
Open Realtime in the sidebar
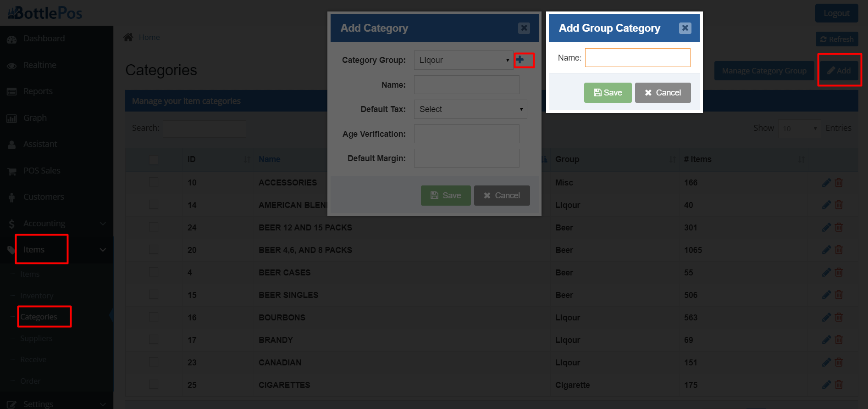point(40,65)
